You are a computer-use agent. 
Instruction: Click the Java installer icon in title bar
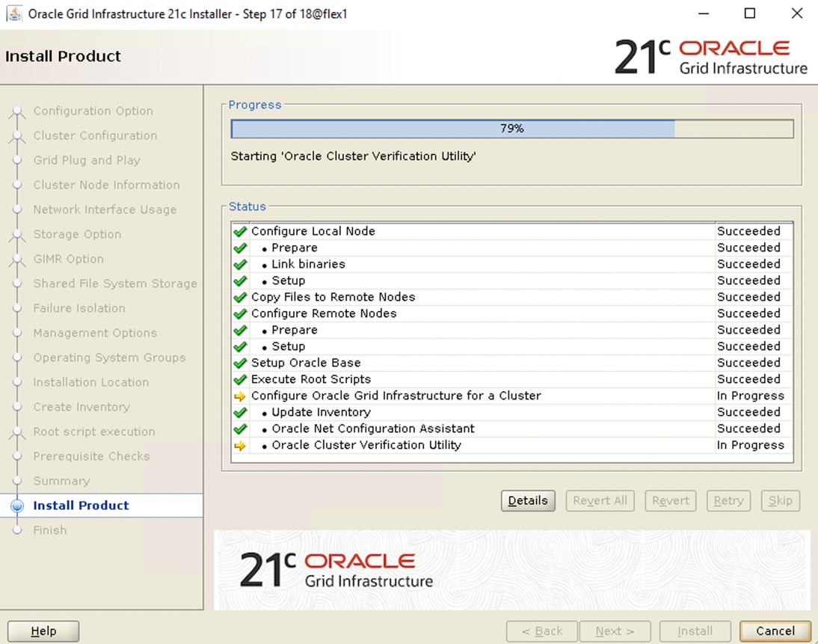(14, 13)
